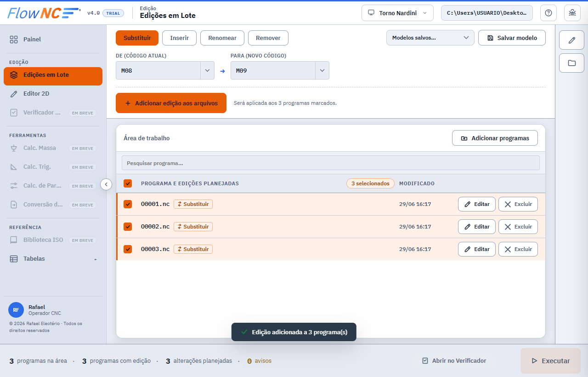Toggle Abrir no Verificador option
Image resolution: width=588 pixels, height=377 pixels.
454,361
